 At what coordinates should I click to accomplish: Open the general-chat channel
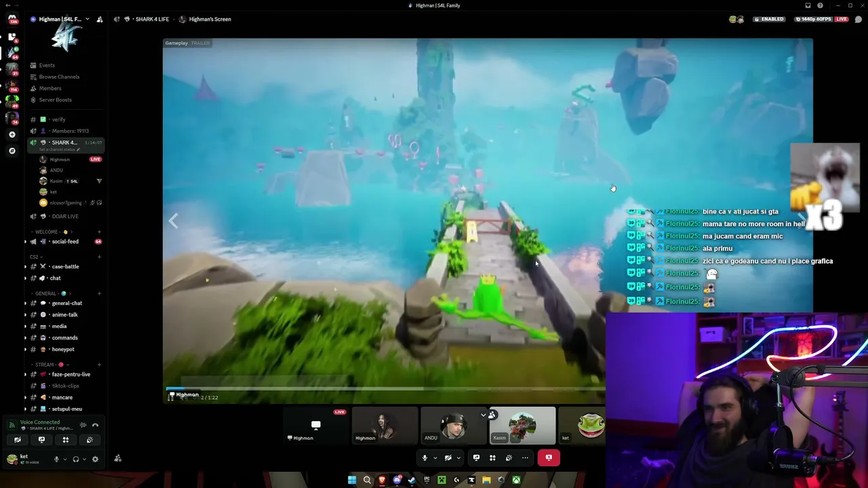pos(66,303)
